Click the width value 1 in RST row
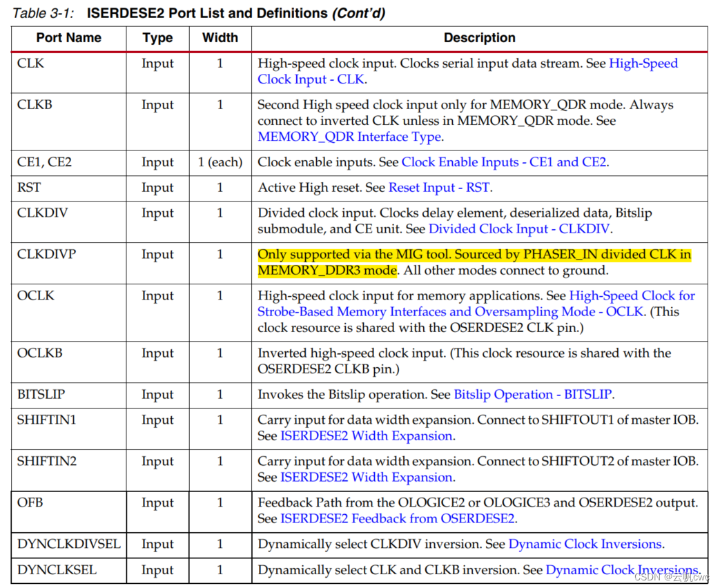This screenshot has width=720, height=588. (220, 188)
